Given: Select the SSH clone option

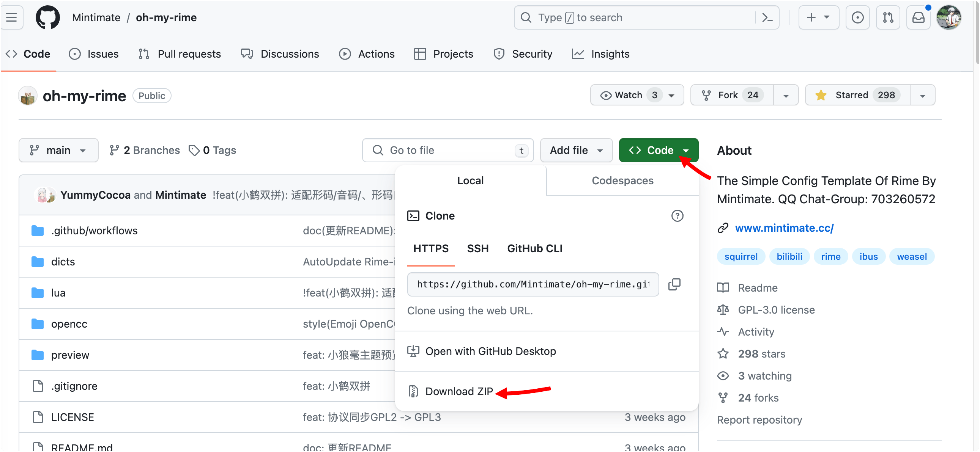Looking at the screenshot, I should [478, 249].
